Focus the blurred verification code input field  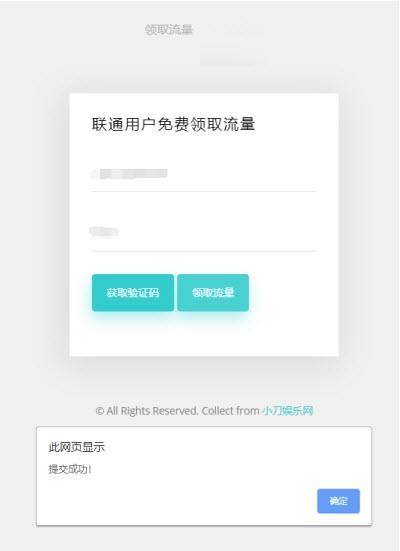click(204, 232)
